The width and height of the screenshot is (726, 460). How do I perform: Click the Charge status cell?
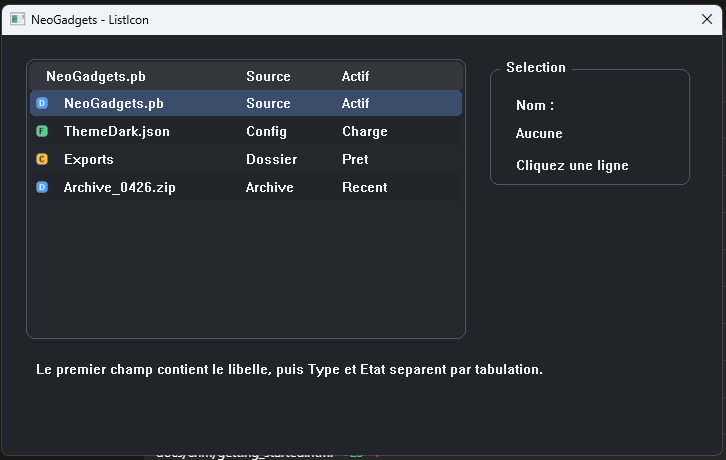(364, 131)
